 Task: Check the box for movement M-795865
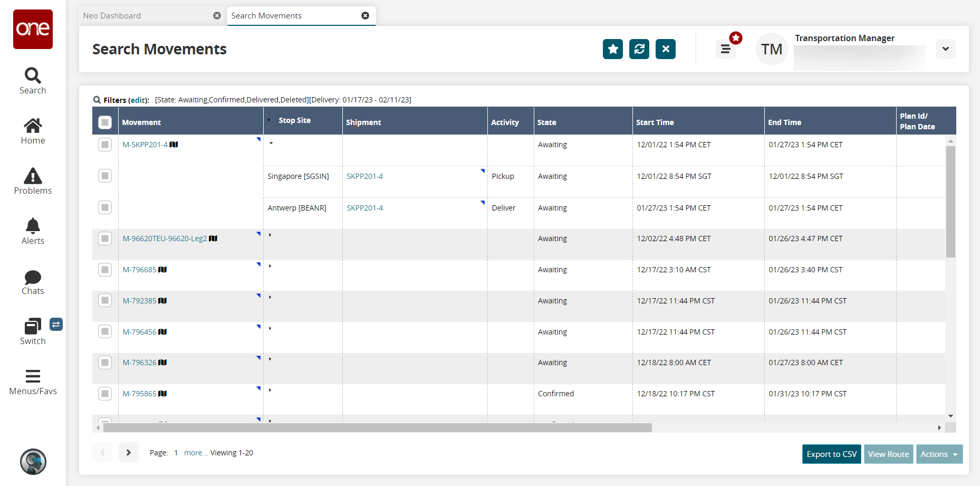pos(105,394)
